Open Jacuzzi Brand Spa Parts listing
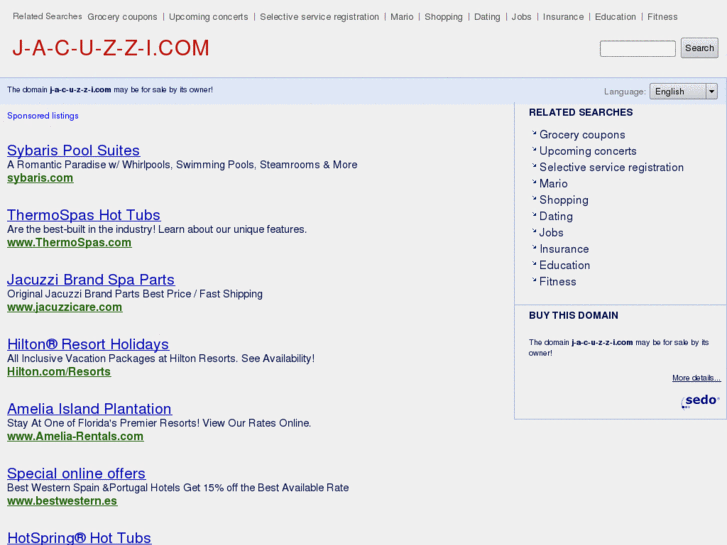Image resolution: width=727 pixels, height=545 pixels. pos(91,279)
